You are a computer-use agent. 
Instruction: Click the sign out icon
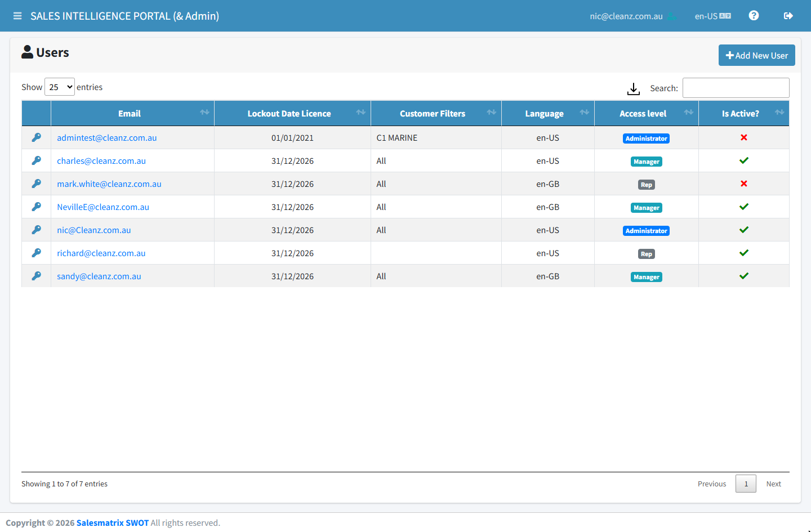(x=788, y=16)
